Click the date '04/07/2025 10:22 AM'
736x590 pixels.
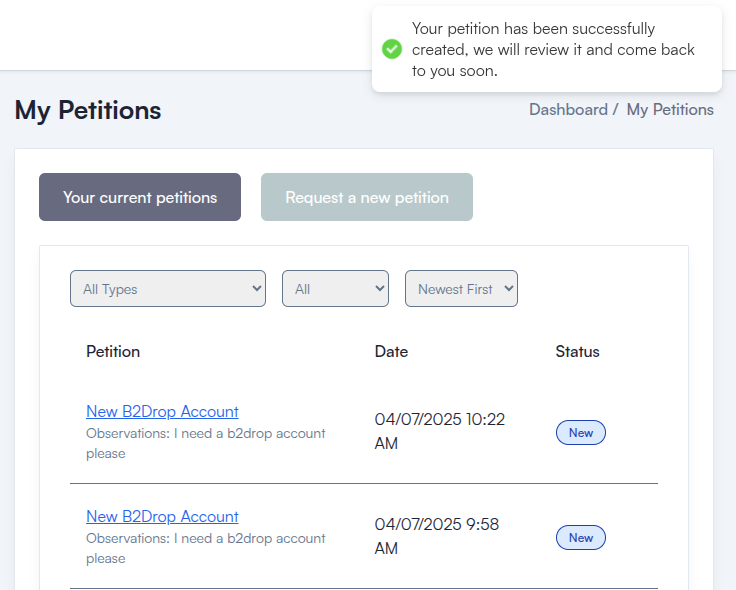(x=439, y=431)
